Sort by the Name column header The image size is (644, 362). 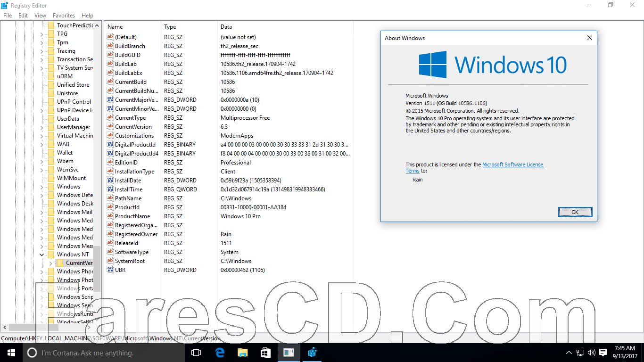click(132, 27)
